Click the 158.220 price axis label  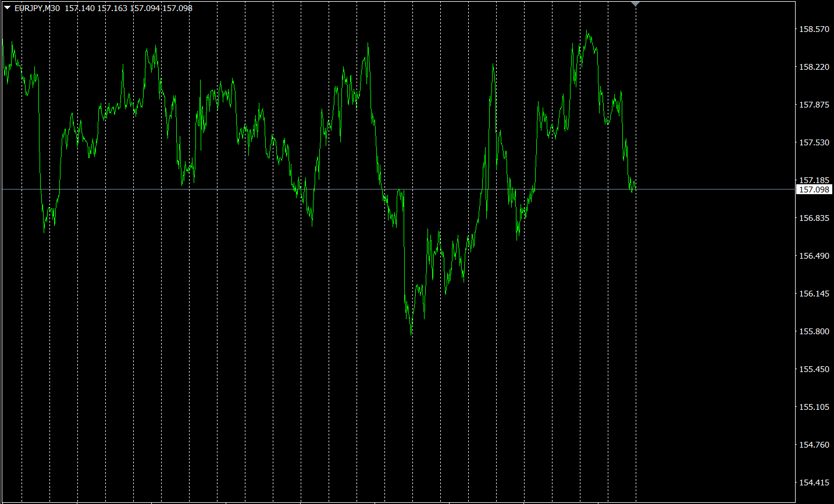coord(814,67)
